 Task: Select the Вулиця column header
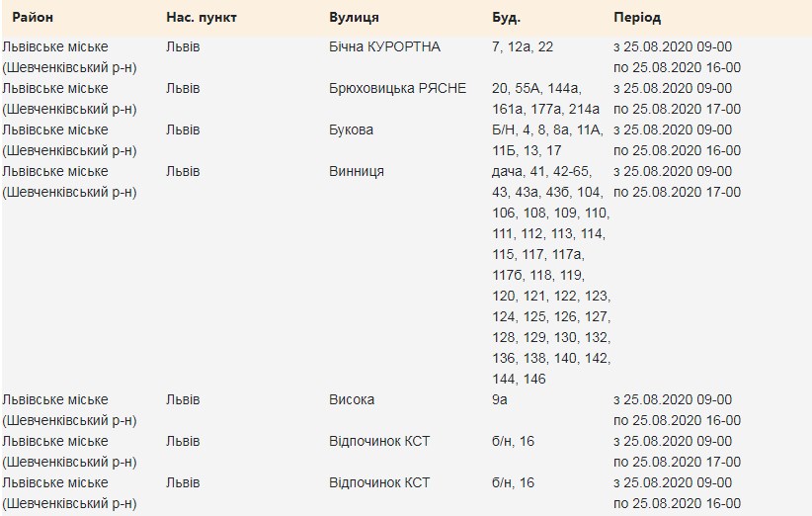353,19
